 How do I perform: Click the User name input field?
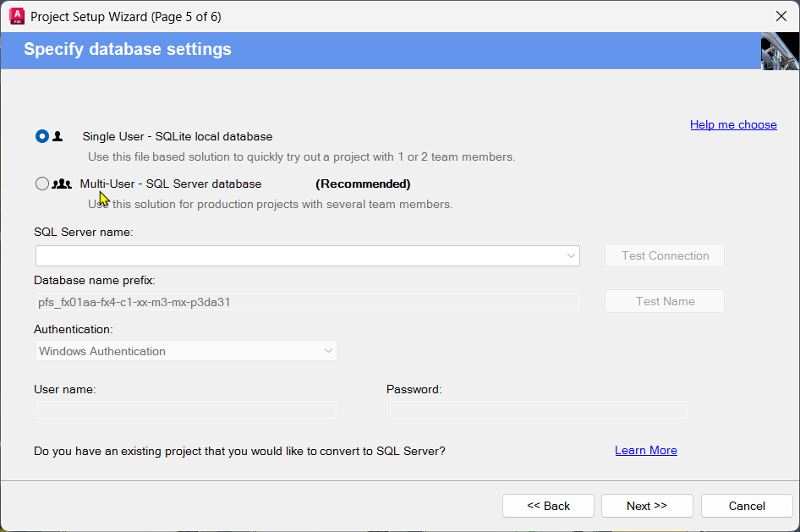tap(186, 409)
